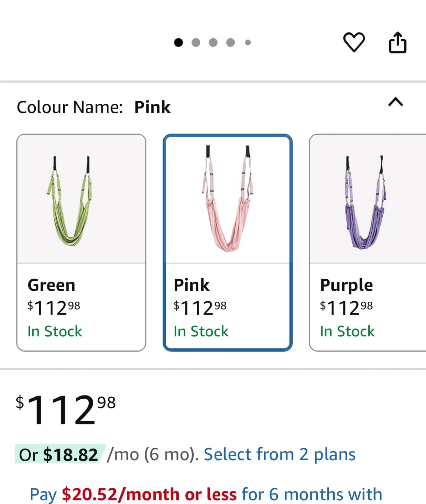426x504 pixels.
Task: Select the second carousel dot
Action: (x=196, y=42)
